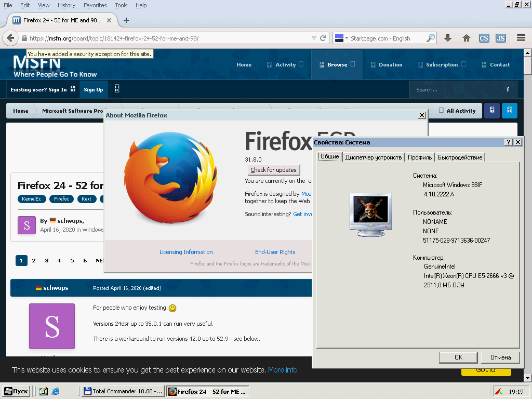532x399 pixels.
Task: Open the address bar history dropdown arrow
Action: (x=314, y=38)
